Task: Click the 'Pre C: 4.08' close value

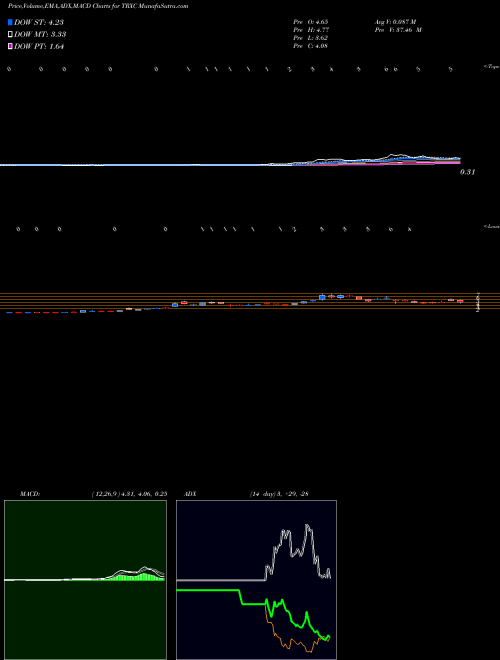Action: [x=311, y=46]
